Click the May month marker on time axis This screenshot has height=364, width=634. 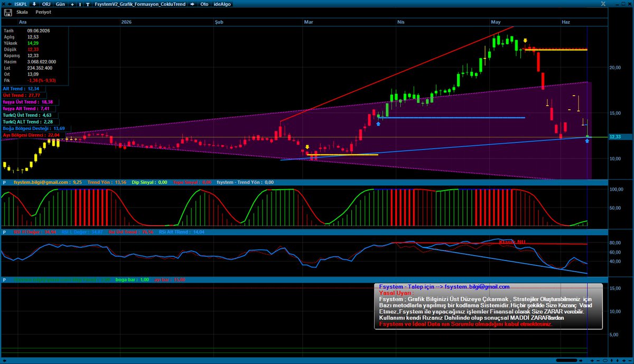(495, 22)
